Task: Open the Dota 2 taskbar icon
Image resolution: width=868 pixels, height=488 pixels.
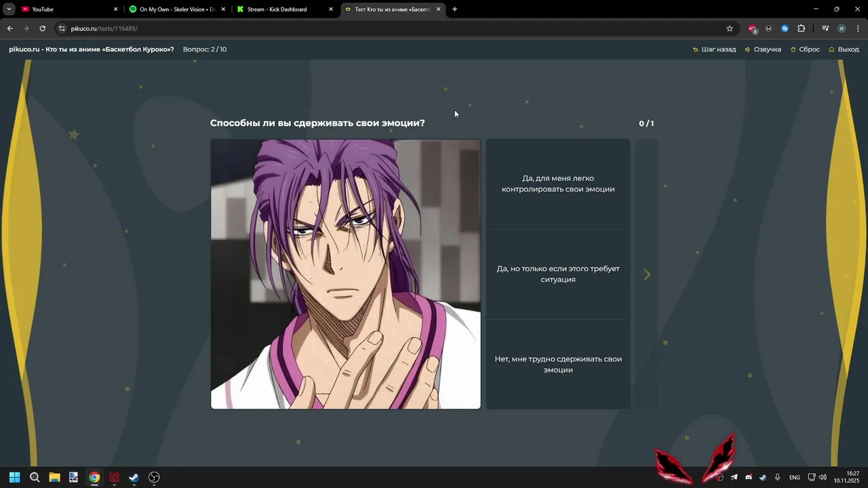Action: pyautogui.click(x=114, y=477)
